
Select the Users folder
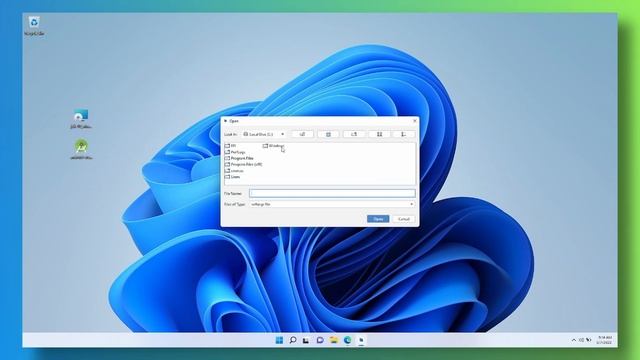tap(233, 177)
